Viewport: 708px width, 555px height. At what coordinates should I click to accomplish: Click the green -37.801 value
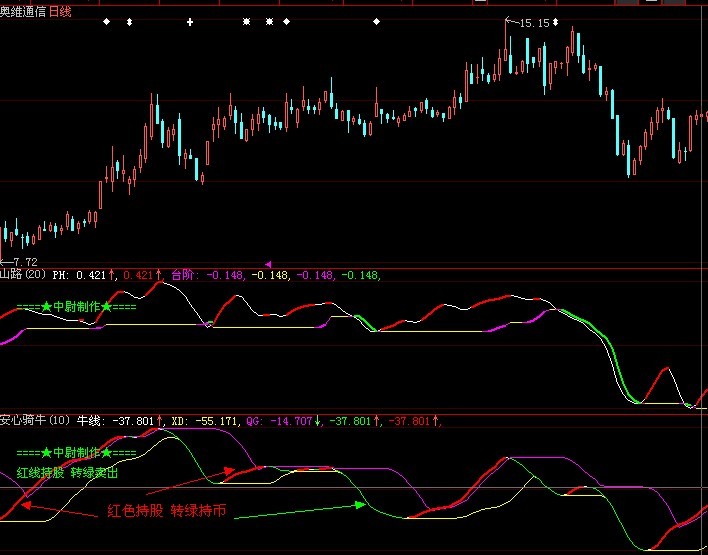[x=350, y=421]
